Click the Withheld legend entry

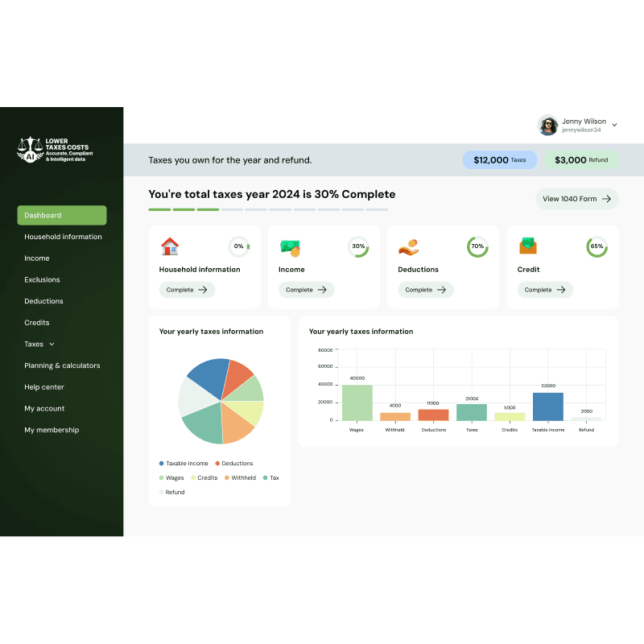click(x=240, y=477)
